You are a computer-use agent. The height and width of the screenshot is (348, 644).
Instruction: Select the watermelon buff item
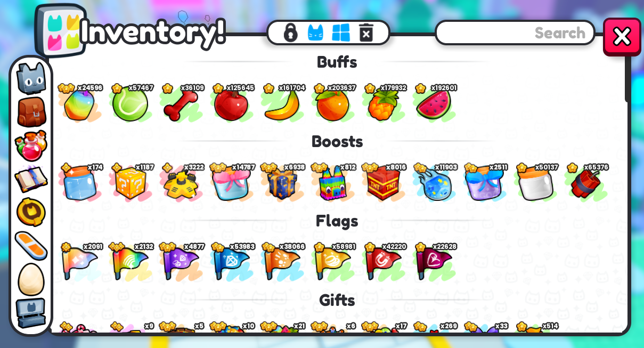pyautogui.click(x=434, y=103)
